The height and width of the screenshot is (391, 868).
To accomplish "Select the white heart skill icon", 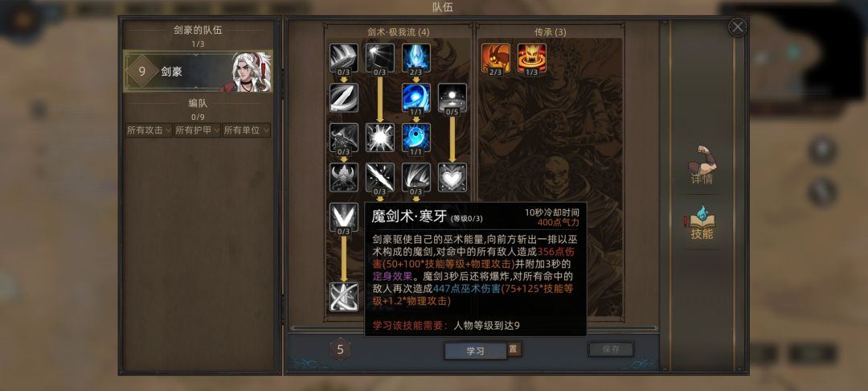I will [452, 177].
